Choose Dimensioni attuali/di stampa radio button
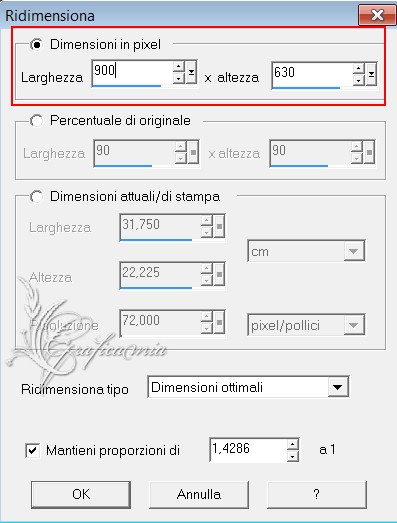 36,196
